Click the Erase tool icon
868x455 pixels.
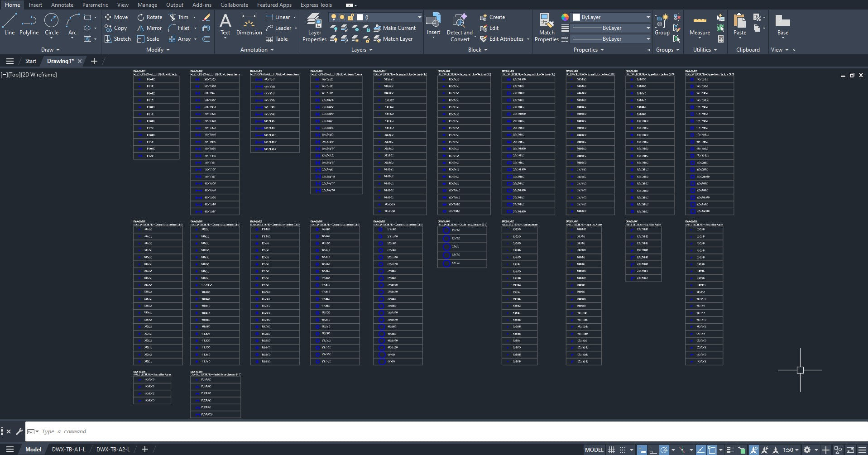[x=206, y=17]
